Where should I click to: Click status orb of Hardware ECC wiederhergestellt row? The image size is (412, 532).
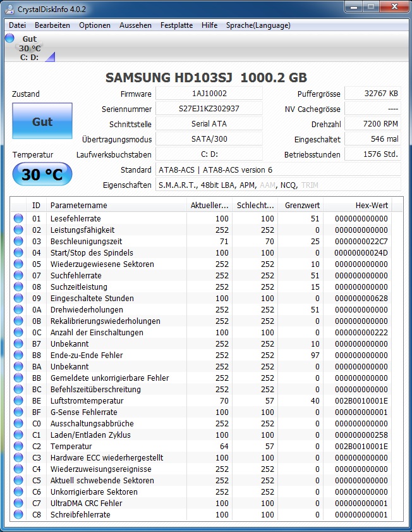pyautogui.click(x=18, y=457)
